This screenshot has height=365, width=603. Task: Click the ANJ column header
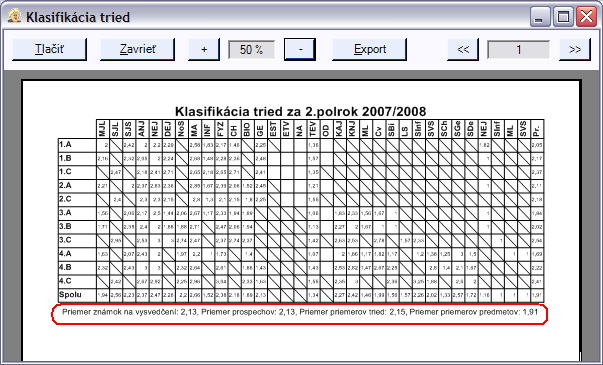click(x=142, y=129)
